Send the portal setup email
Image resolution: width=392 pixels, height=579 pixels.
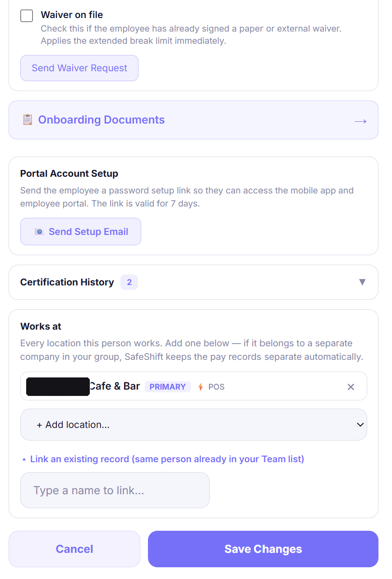tap(81, 232)
